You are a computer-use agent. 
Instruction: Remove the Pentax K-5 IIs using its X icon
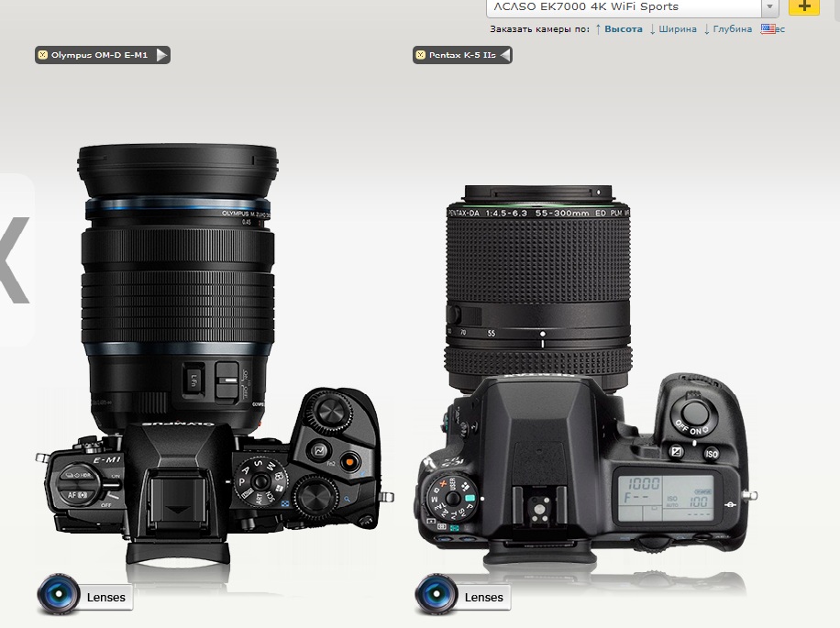421,55
